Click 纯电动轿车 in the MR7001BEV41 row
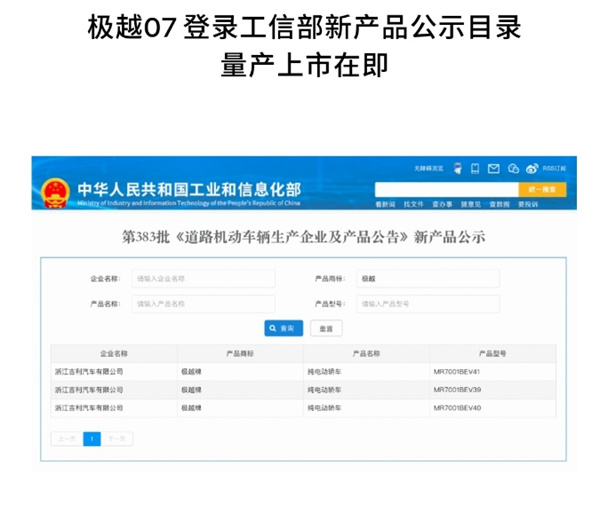This screenshot has width=600, height=512. click(x=324, y=372)
